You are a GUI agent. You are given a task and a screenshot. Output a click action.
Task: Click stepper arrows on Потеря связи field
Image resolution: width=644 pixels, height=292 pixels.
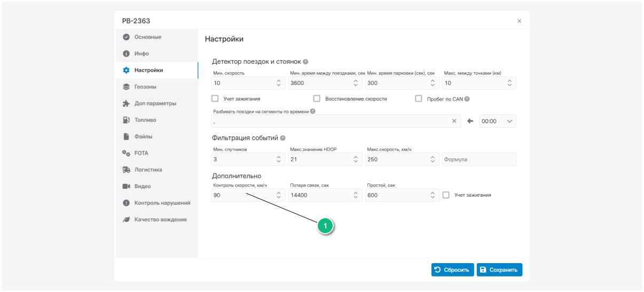pyautogui.click(x=356, y=195)
